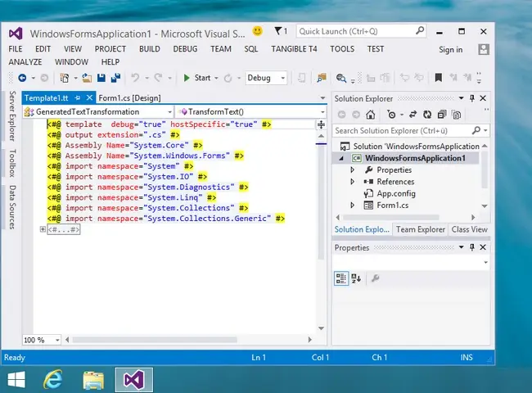Open the BUILD menu
The width and height of the screenshot is (532, 393).
tap(150, 49)
